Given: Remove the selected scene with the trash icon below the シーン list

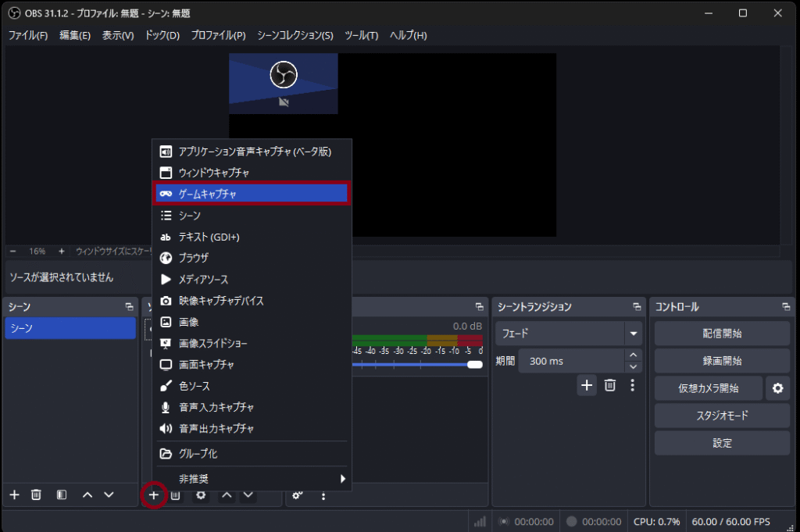Looking at the screenshot, I should point(36,495).
